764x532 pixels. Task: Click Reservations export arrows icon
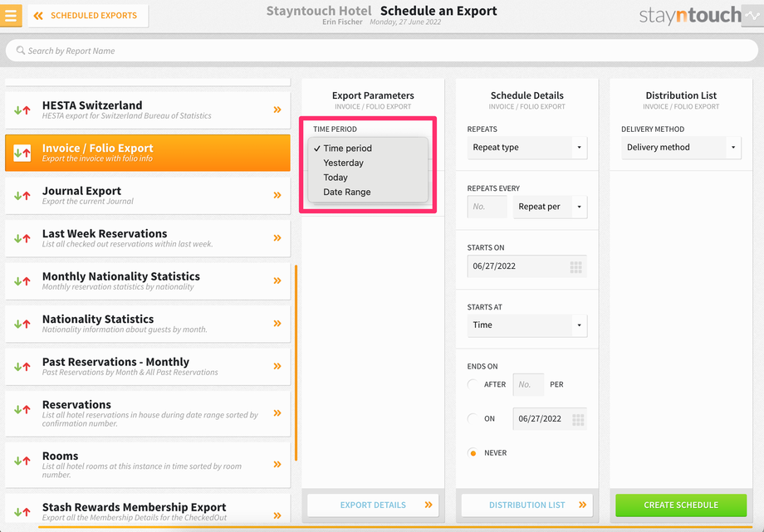tap(22, 410)
